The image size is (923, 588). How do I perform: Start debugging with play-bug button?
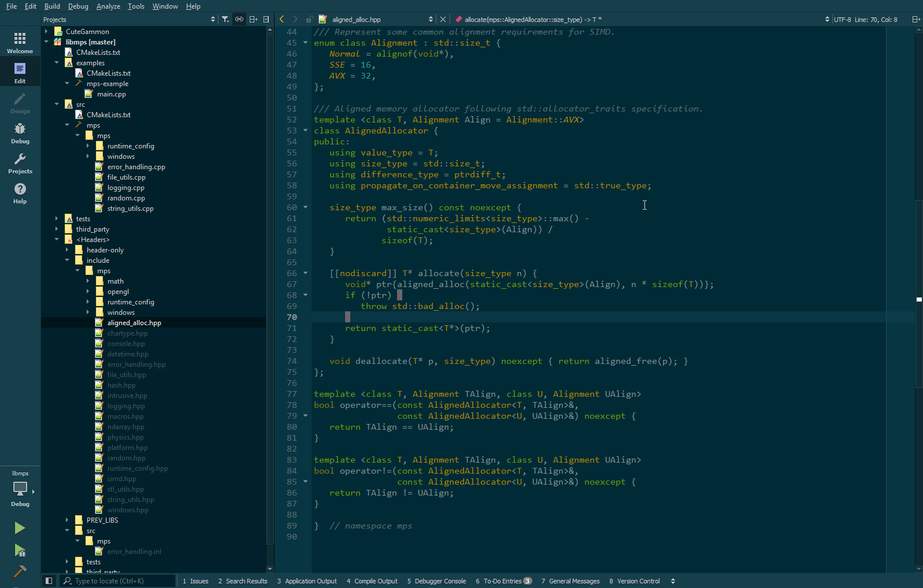click(20, 550)
